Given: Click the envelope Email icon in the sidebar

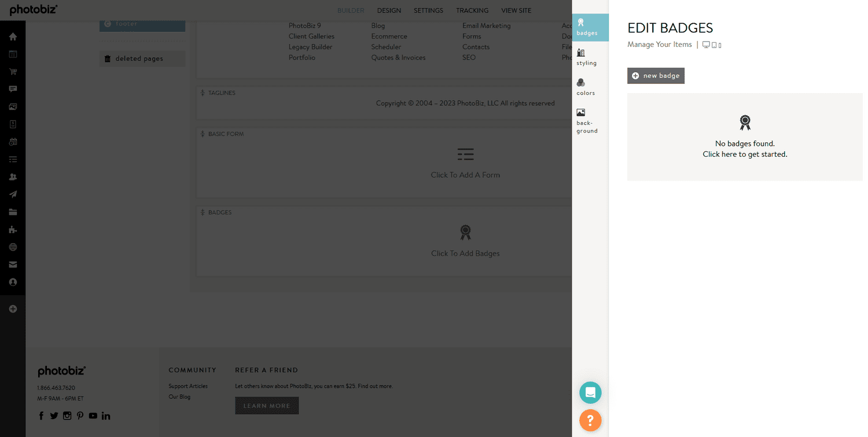Looking at the screenshot, I should [13, 264].
